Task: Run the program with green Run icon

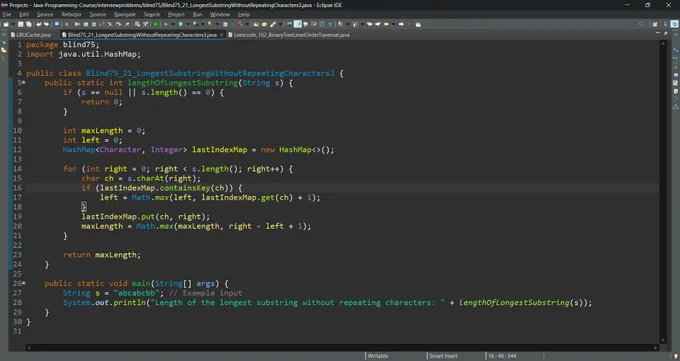Action: pos(180,24)
